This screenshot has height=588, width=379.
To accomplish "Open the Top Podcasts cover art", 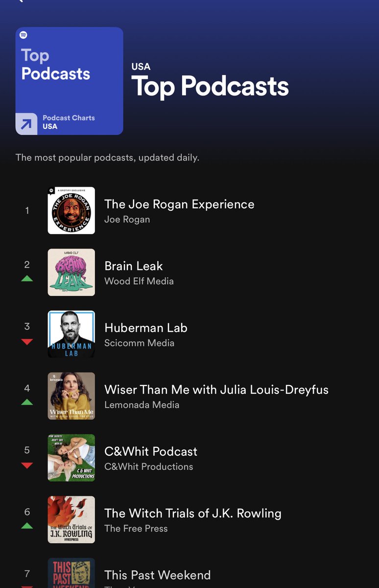I will (69, 81).
